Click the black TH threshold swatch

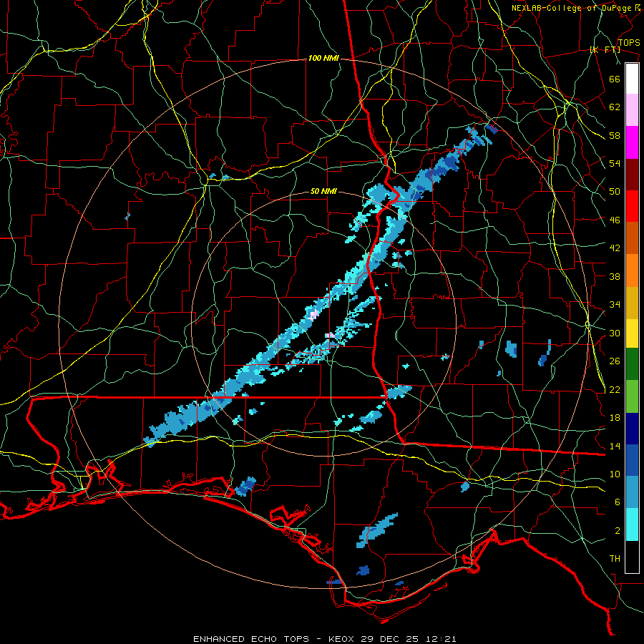(x=632, y=557)
